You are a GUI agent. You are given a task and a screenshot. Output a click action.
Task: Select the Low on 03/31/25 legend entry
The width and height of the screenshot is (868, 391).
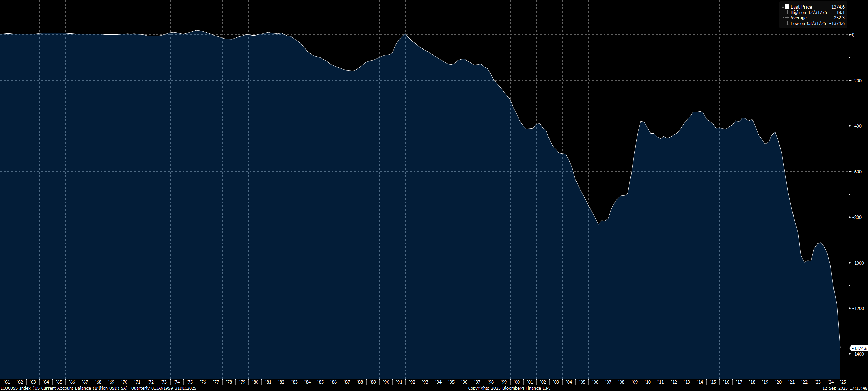[808, 23]
